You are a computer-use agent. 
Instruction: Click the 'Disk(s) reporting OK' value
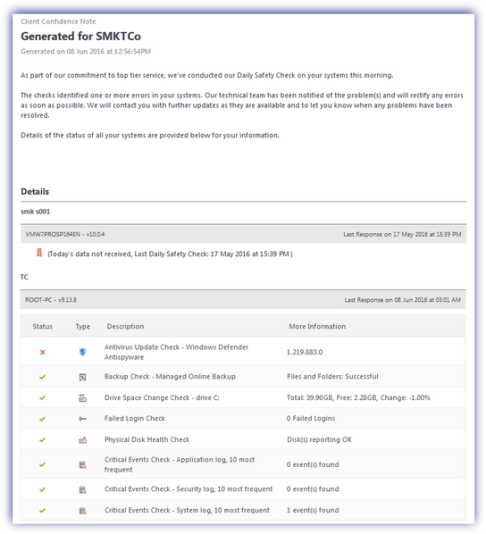319,440
